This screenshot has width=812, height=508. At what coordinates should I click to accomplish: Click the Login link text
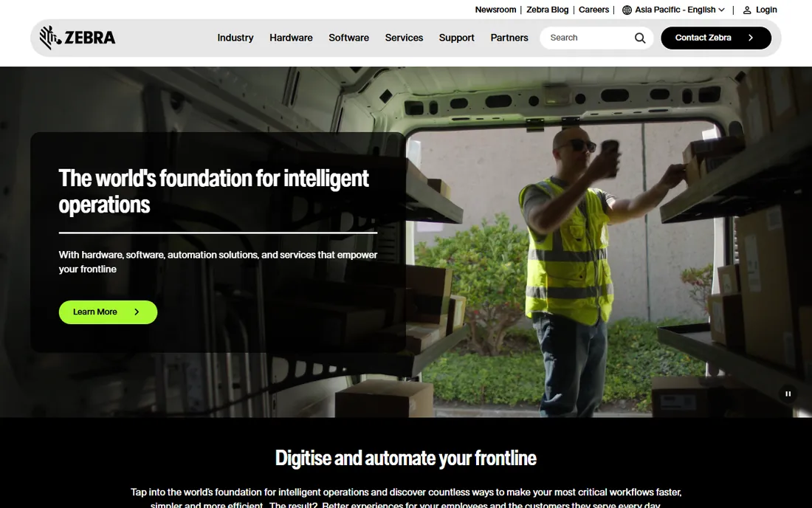click(x=766, y=10)
